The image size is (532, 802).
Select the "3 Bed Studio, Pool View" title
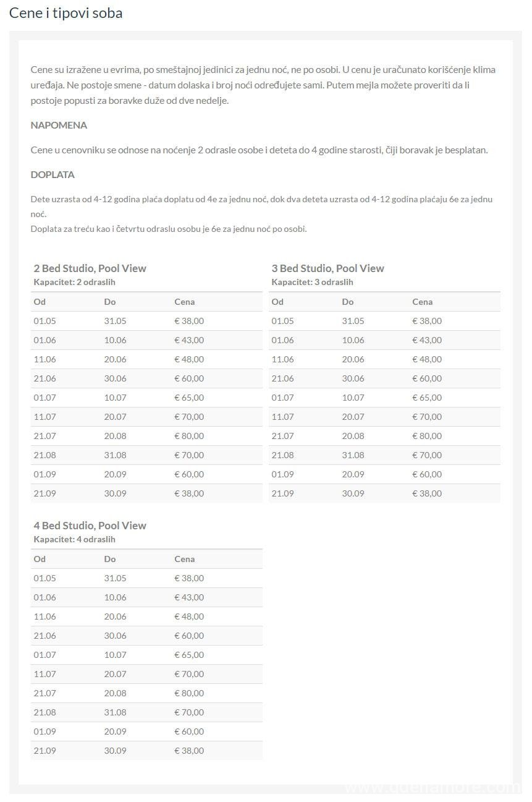(x=327, y=268)
